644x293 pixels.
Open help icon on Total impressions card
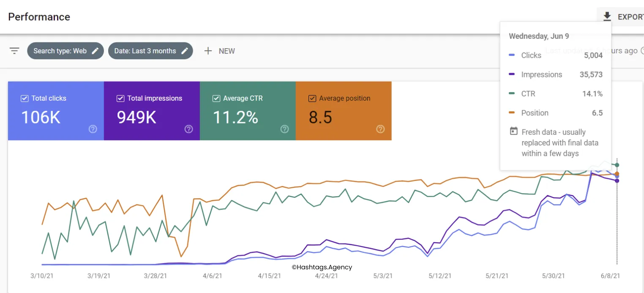189,129
